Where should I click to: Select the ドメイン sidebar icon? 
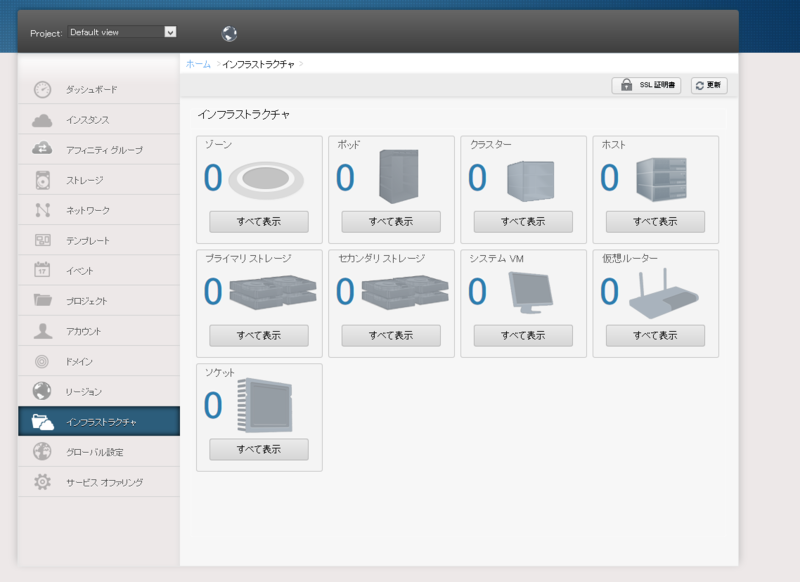point(40,361)
